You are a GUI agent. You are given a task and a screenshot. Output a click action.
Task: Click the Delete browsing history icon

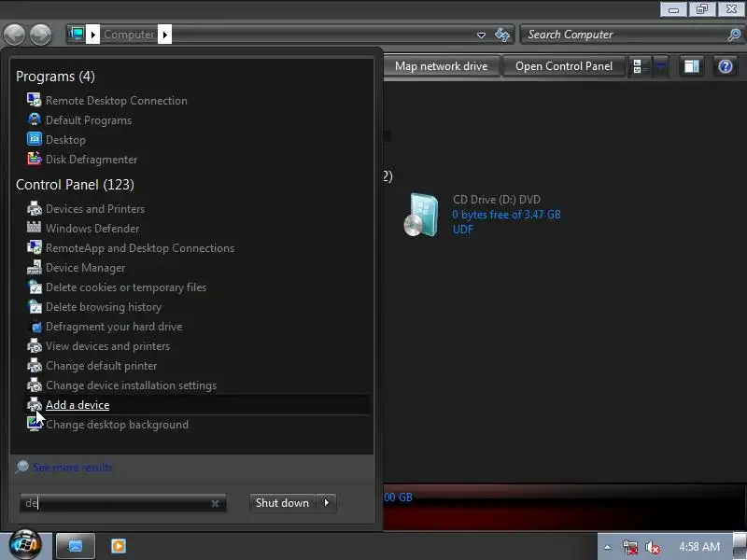coord(34,306)
